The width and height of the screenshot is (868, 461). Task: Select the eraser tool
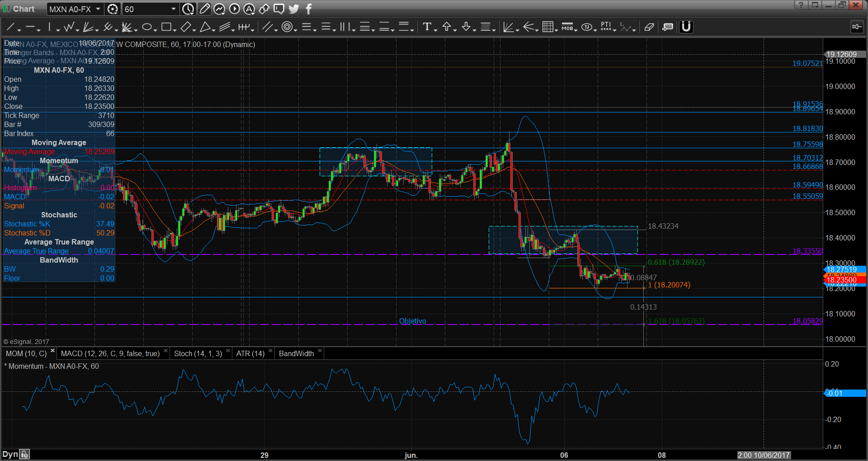pyautogui.click(x=649, y=27)
